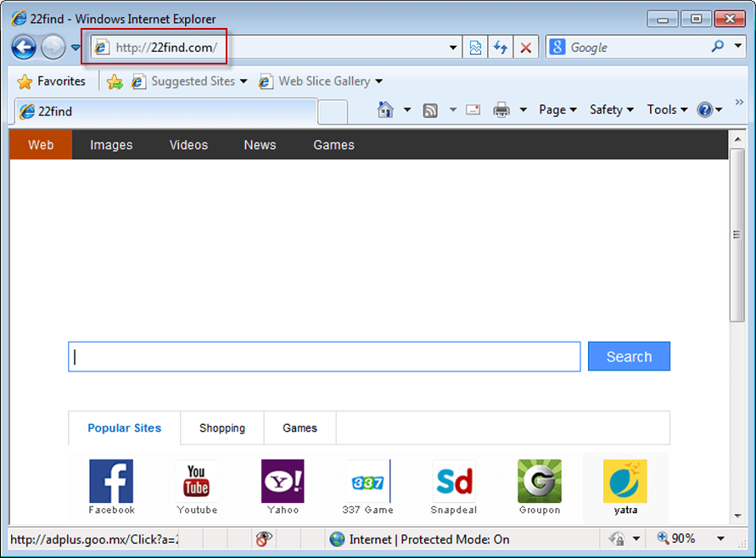Open the Page menu dropdown
The height and width of the screenshot is (558, 756).
557,109
